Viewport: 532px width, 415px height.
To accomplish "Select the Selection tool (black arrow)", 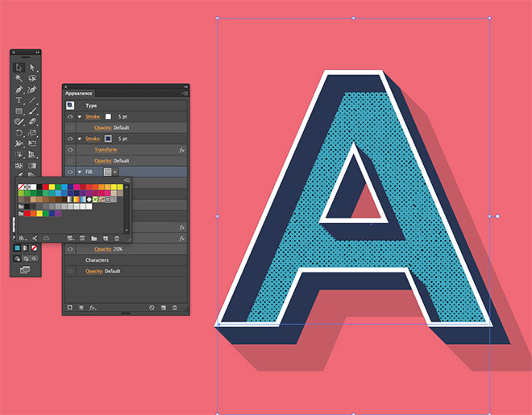I will [x=19, y=68].
